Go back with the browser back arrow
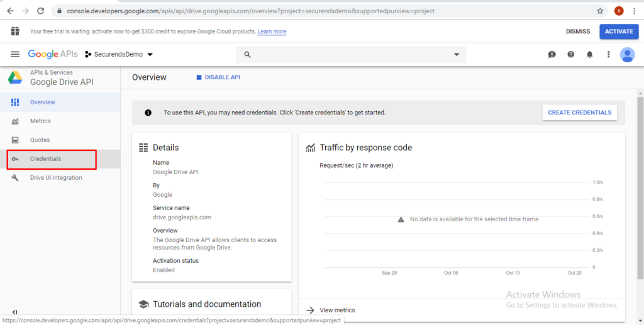The width and height of the screenshot is (644, 325). [x=10, y=11]
